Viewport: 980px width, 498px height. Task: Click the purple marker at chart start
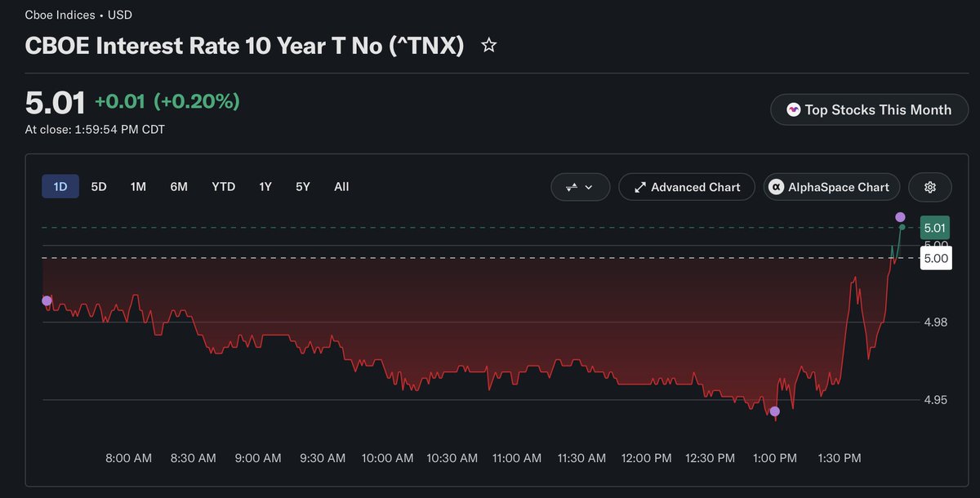pos(47,301)
